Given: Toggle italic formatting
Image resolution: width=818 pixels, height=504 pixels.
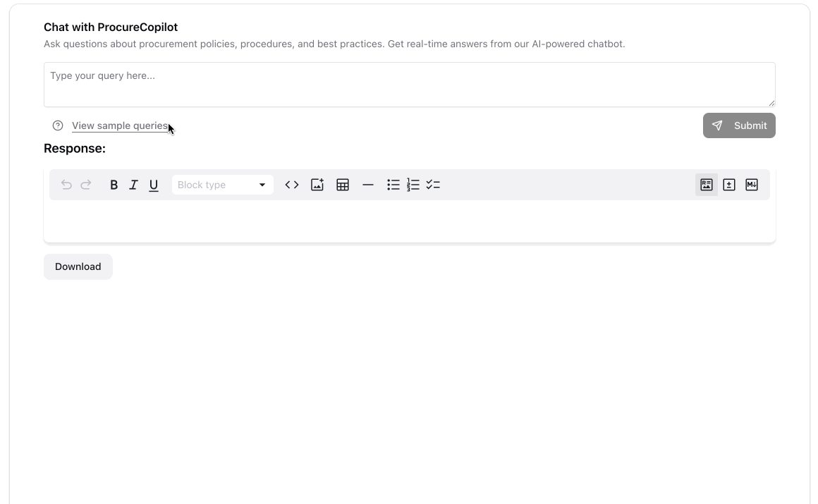Looking at the screenshot, I should (133, 185).
